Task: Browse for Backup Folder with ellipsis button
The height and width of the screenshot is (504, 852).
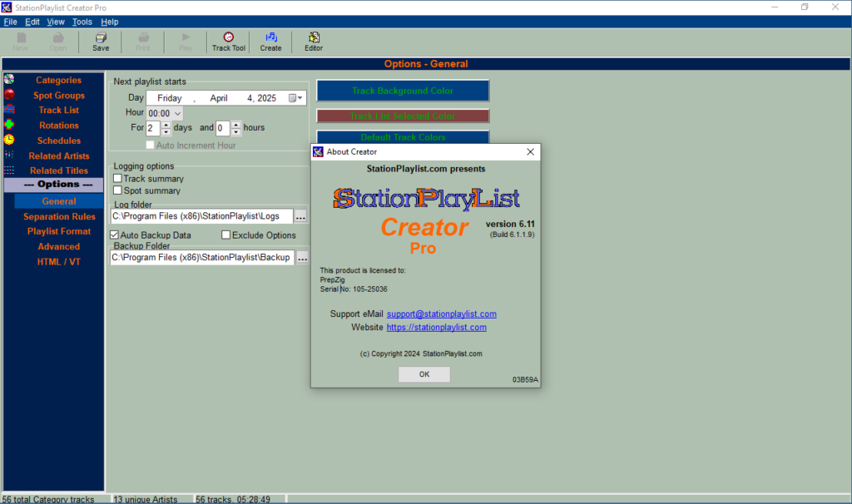Action: point(302,258)
